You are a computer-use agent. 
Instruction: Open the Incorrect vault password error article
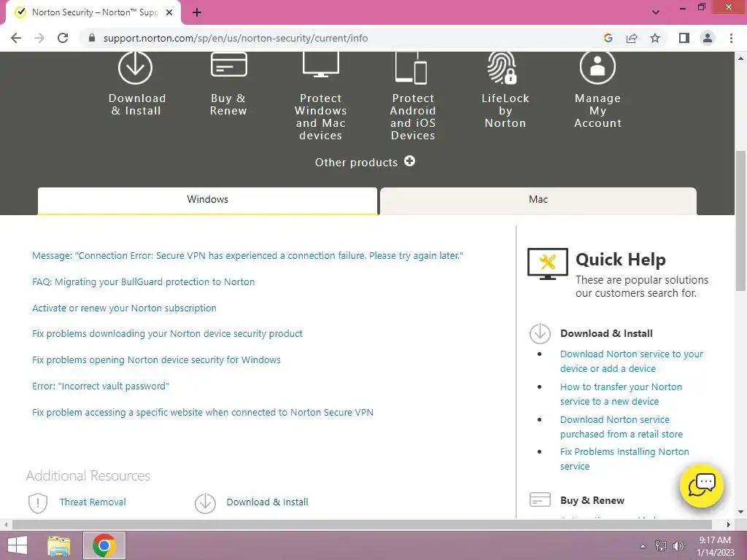click(100, 386)
